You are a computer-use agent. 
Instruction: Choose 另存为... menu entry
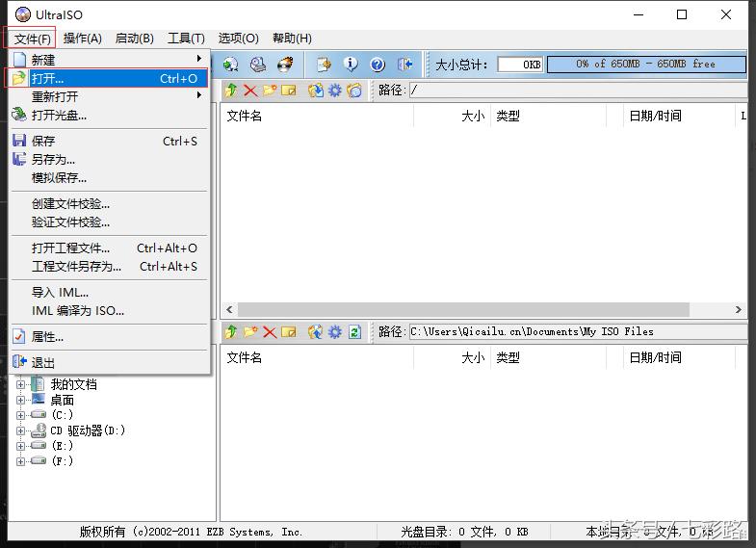click(109, 160)
